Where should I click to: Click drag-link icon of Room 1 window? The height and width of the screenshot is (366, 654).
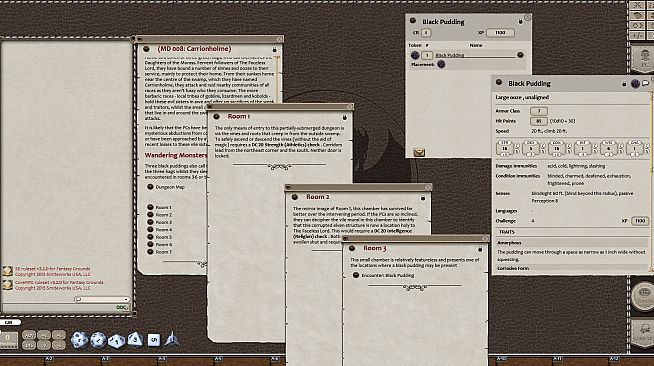point(216,116)
